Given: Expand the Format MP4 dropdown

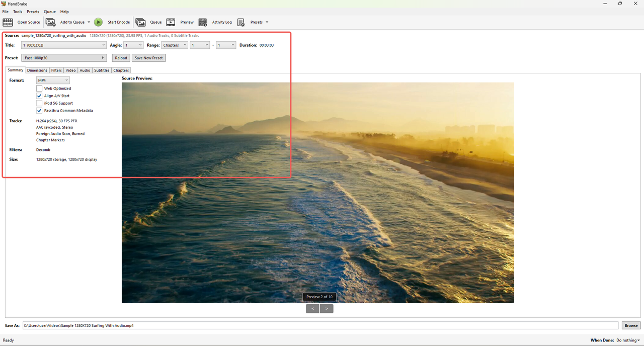Looking at the screenshot, I should 53,80.
